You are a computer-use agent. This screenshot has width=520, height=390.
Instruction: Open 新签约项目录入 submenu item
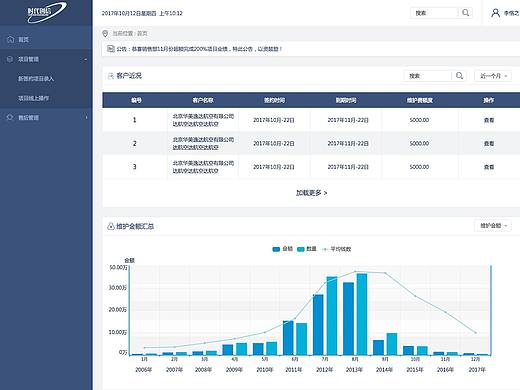(36, 79)
